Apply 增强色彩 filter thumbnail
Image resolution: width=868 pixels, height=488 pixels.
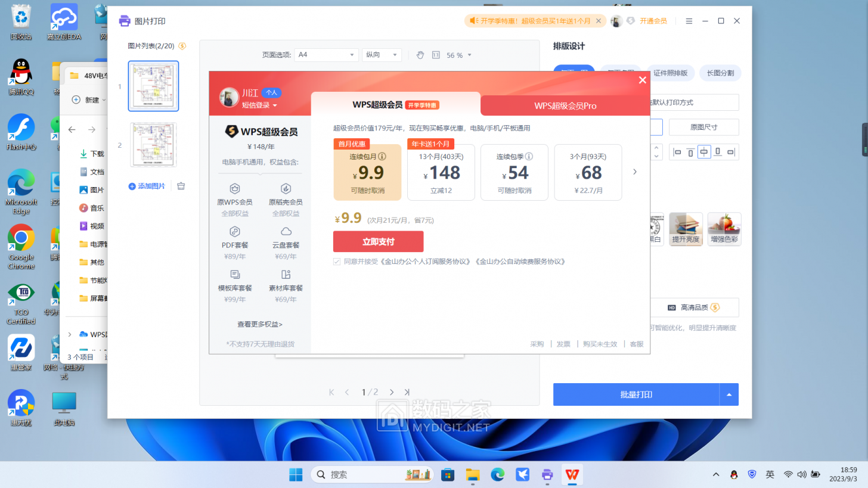click(x=724, y=229)
